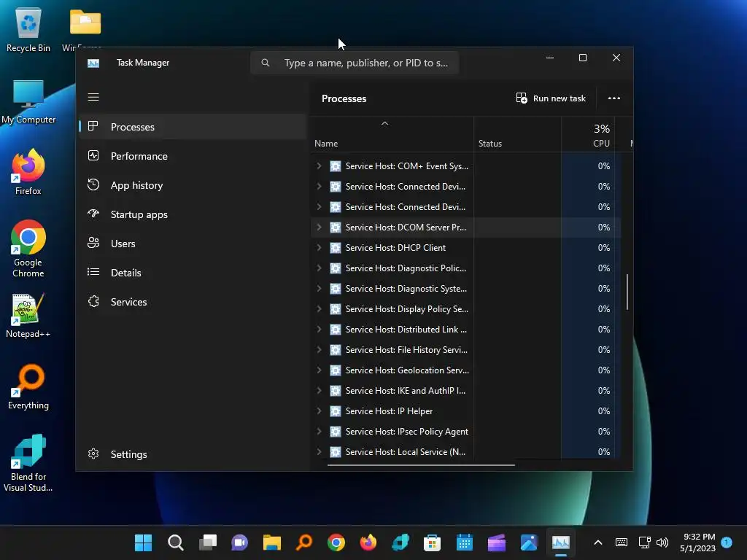
Task: Open Task View from the taskbar
Action: click(208, 542)
